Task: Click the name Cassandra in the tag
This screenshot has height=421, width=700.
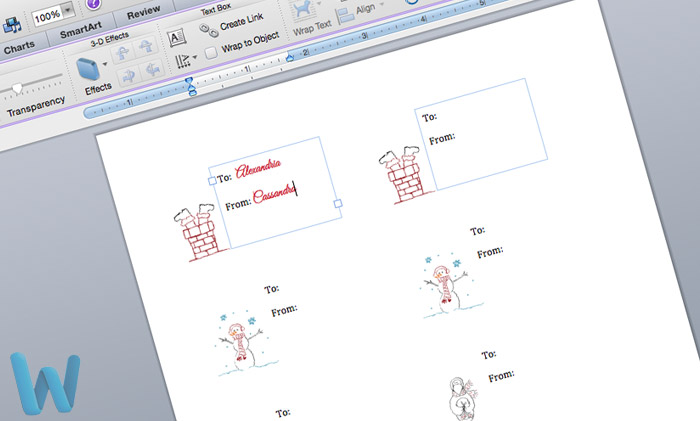Action: (274, 194)
